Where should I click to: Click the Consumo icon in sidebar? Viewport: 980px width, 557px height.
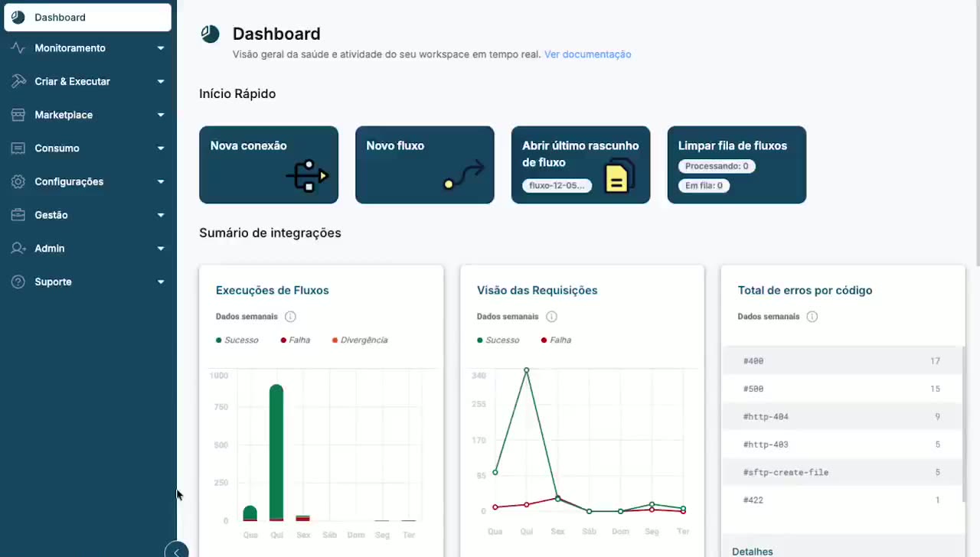coord(18,148)
